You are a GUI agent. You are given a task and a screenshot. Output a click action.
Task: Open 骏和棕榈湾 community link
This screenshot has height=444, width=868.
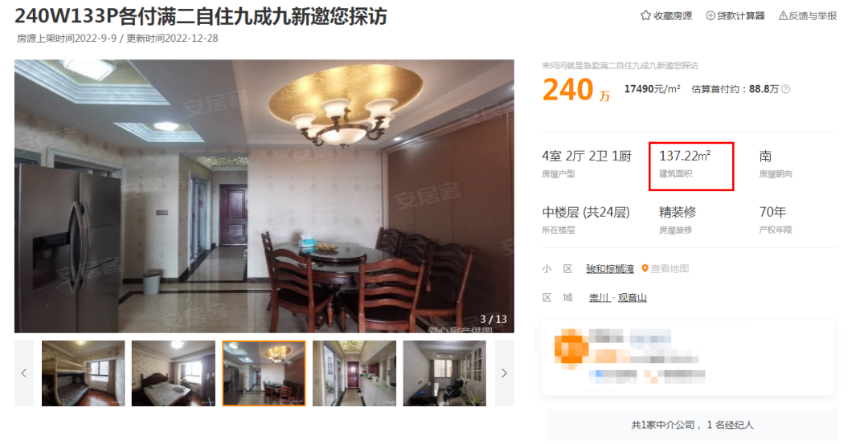[x=610, y=269]
